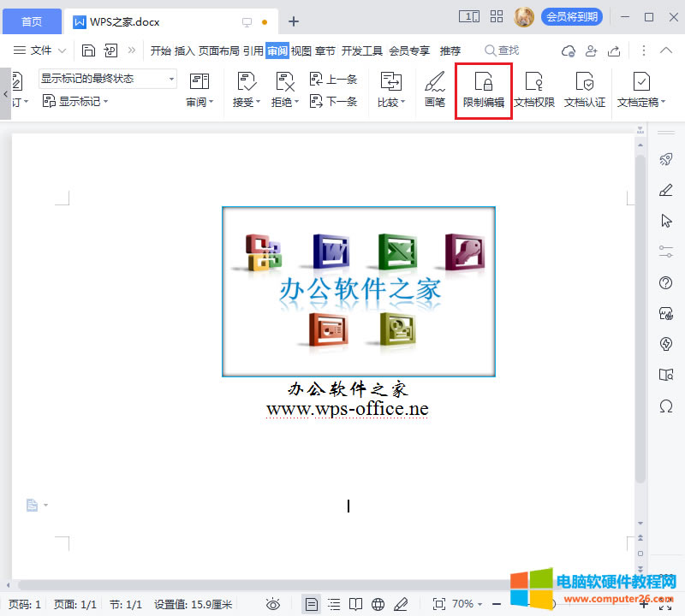This screenshot has height=616, width=685.
Task: Select the 画笔 brush tool in review ribbon
Action: [434, 88]
